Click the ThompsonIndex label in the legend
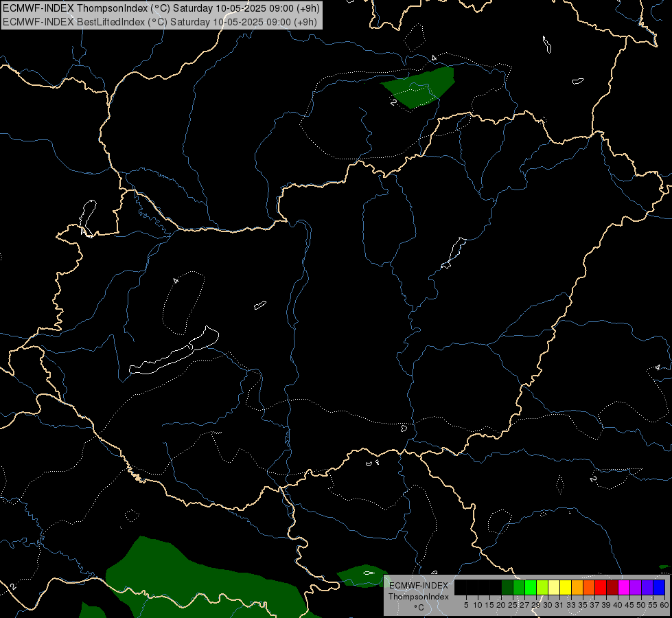This screenshot has height=618, width=672. tap(419, 597)
